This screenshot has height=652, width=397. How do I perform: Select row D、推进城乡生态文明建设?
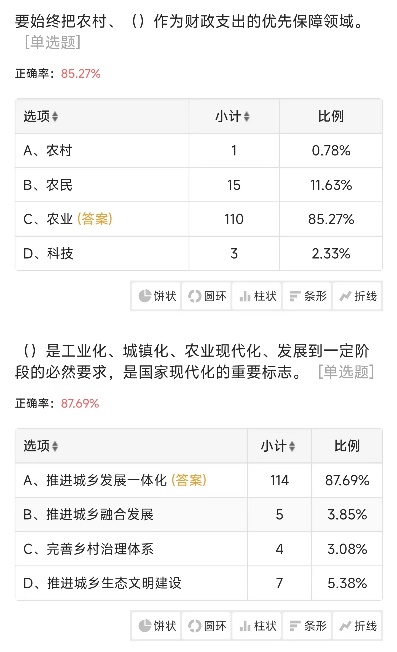click(199, 583)
